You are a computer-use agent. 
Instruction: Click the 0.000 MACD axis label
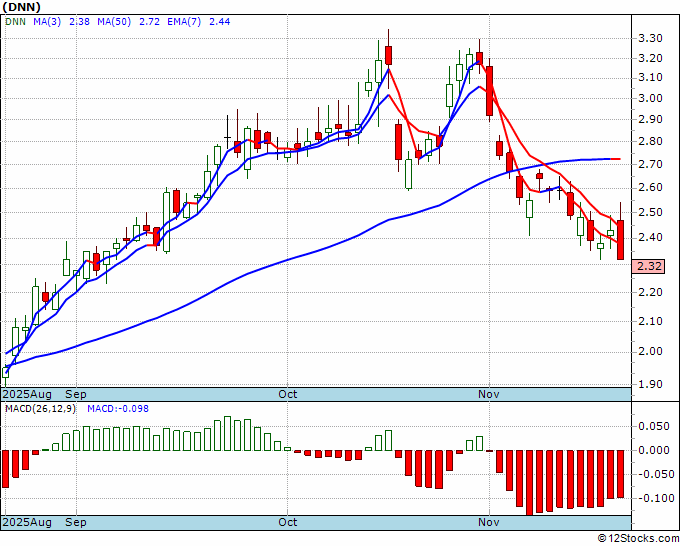[654, 450]
